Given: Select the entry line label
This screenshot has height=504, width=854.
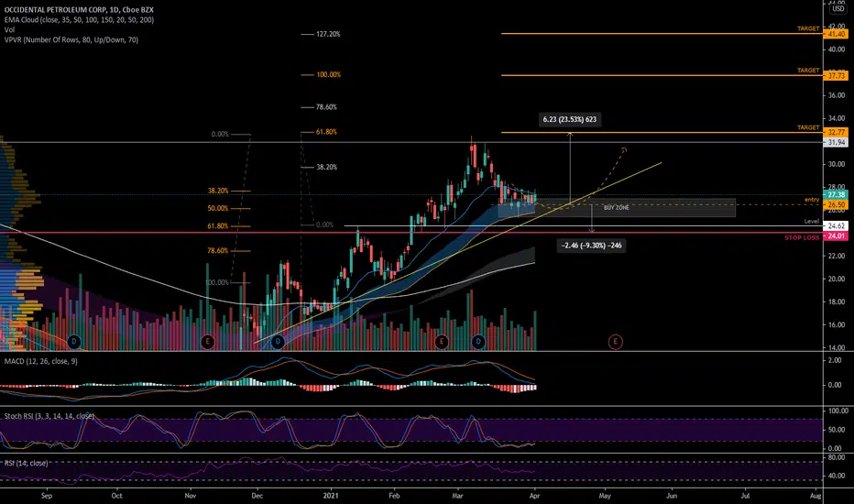Looking at the screenshot, I should 812,200.
